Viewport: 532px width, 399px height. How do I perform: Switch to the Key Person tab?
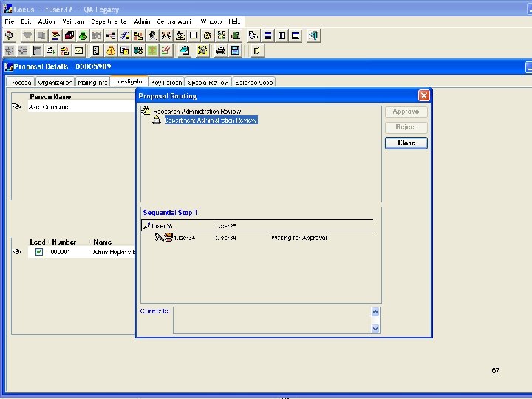point(166,83)
